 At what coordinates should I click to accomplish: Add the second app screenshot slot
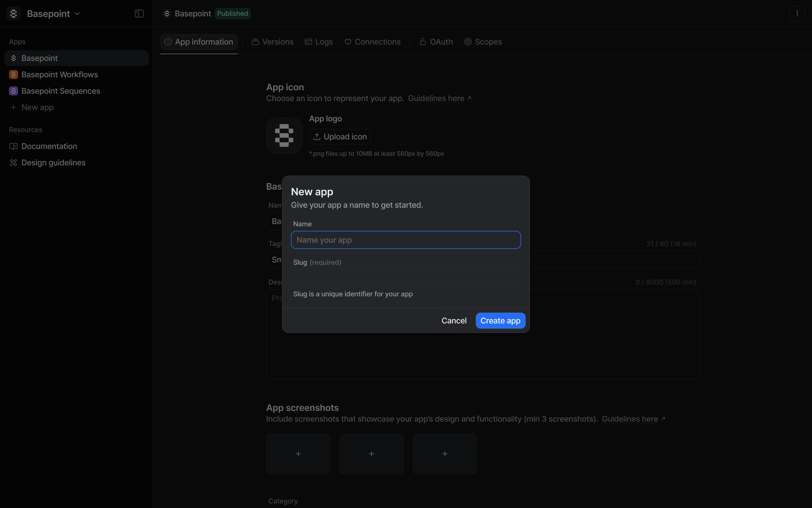tap(371, 454)
